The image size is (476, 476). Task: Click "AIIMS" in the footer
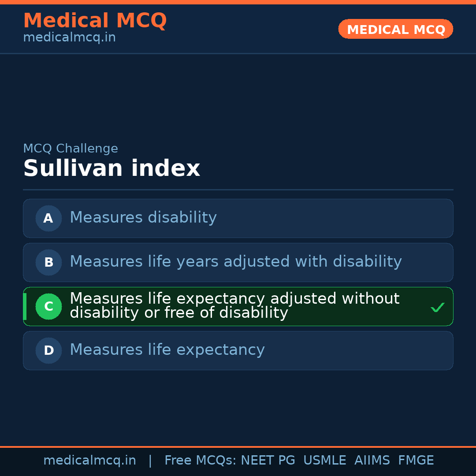click(x=372, y=461)
